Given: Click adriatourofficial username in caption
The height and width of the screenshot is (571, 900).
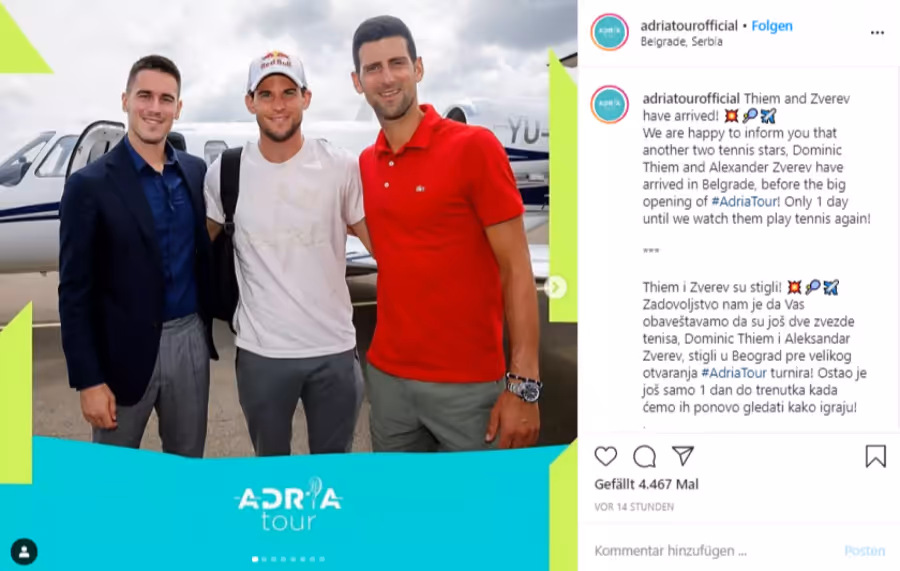Looking at the screenshot, I should click(690, 99).
